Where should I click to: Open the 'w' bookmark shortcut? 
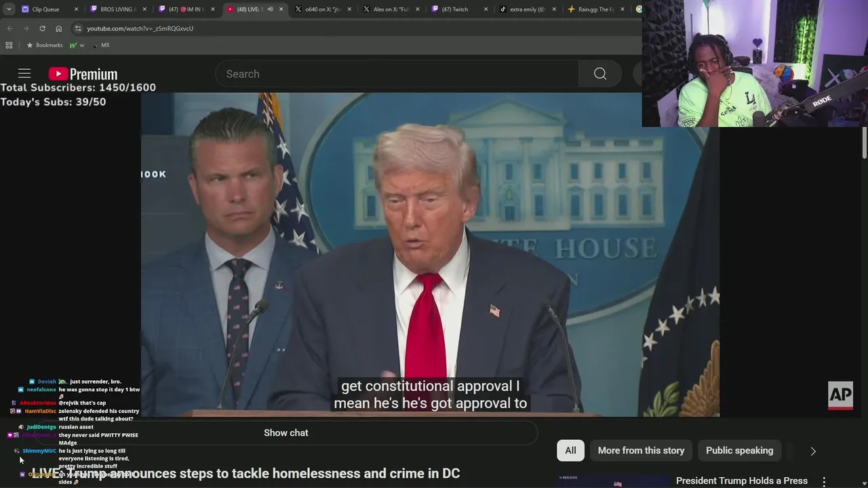pos(77,45)
